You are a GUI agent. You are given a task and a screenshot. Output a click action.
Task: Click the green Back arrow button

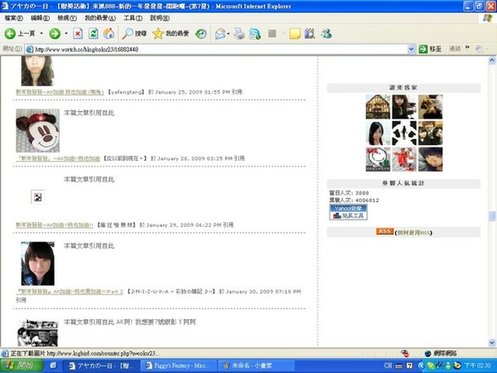(x=10, y=33)
